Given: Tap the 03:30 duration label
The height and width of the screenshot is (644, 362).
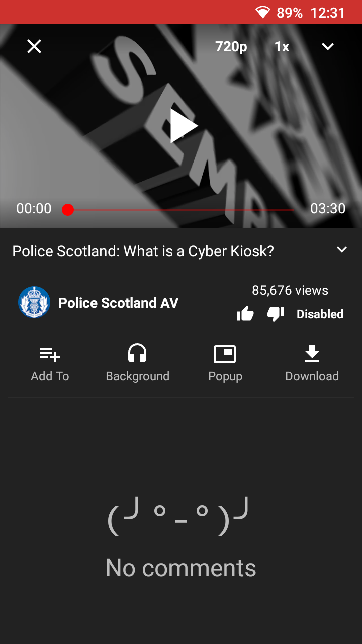Looking at the screenshot, I should click(x=328, y=208).
